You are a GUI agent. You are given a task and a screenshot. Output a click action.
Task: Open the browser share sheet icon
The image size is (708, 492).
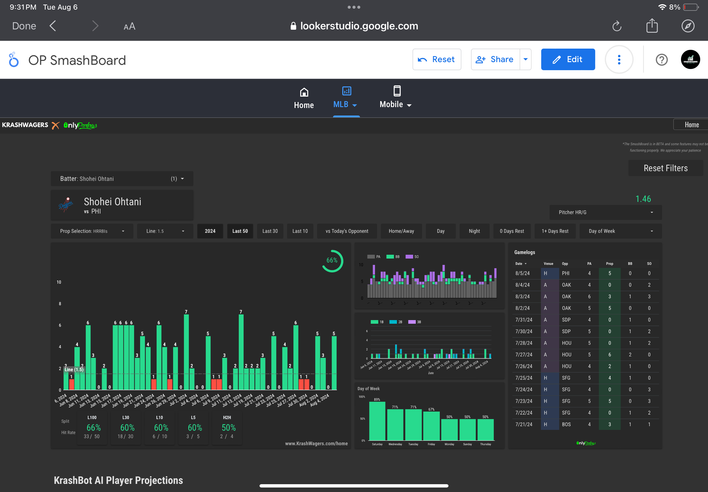(652, 26)
